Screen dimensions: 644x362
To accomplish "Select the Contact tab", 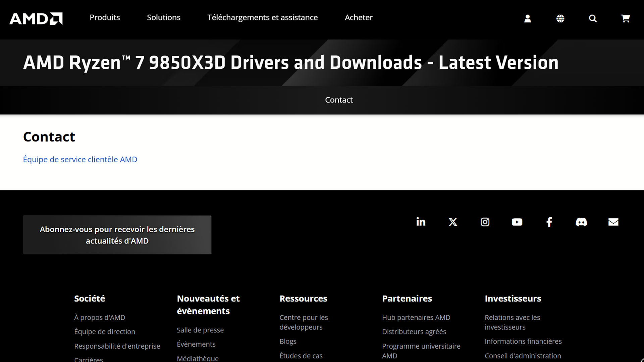I will coord(339,100).
